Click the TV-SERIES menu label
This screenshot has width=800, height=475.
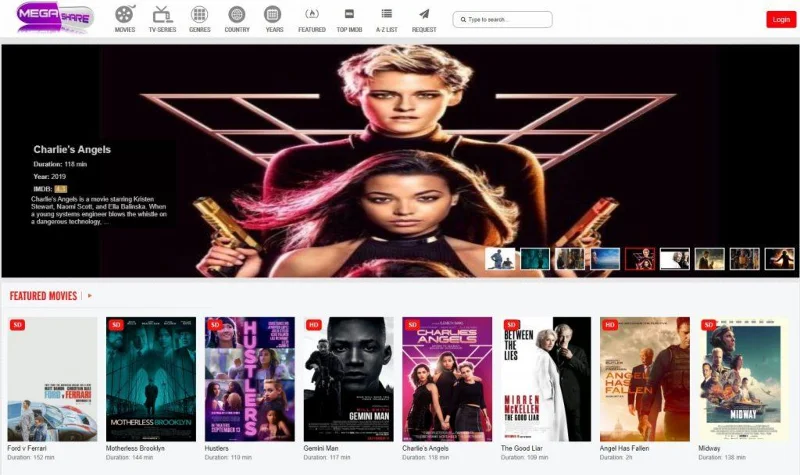tap(162, 30)
